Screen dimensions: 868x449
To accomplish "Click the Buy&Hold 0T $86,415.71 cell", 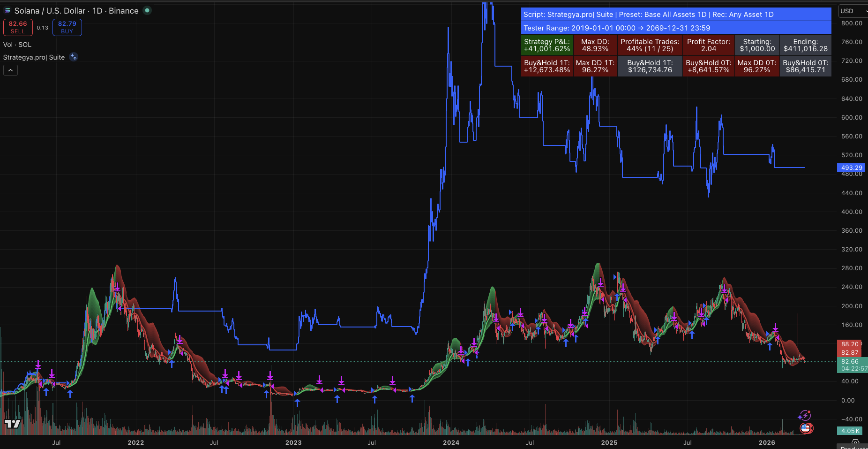I will tap(806, 66).
